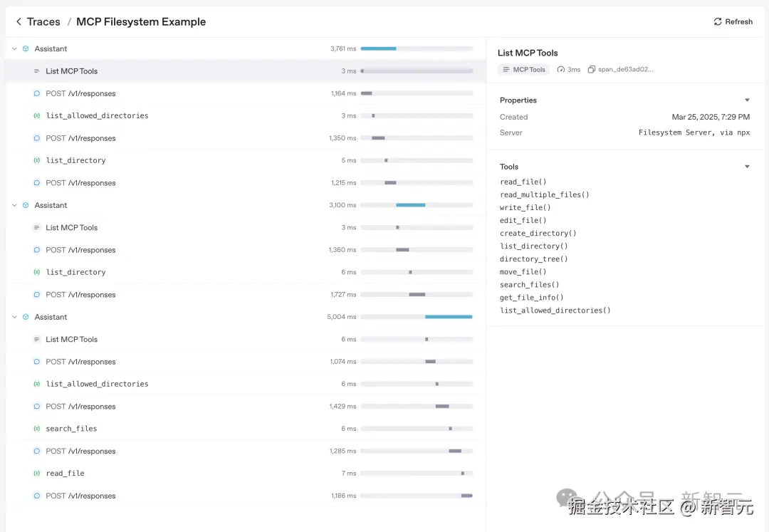
Task: Collapse the third Assistant trace group
Action: click(x=14, y=317)
